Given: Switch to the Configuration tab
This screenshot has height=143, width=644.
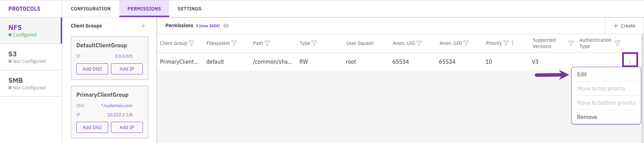Looking at the screenshot, I should pyautogui.click(x=91, y=9).
